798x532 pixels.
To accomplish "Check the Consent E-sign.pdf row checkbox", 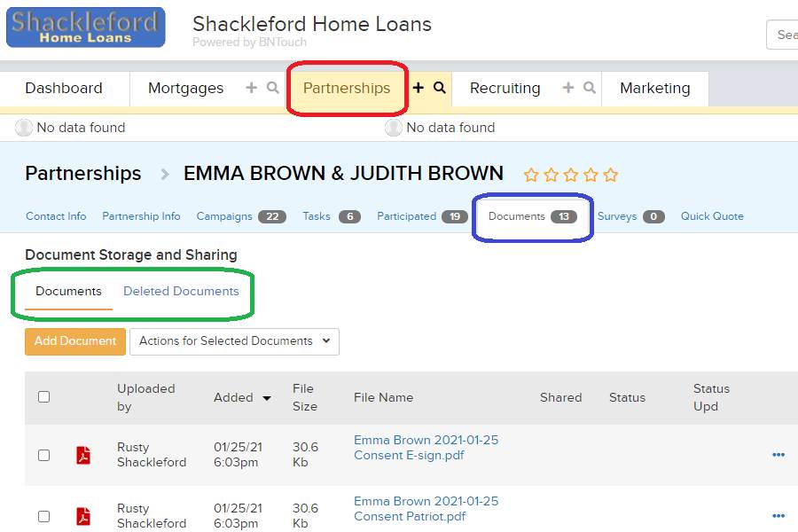I will tap(43, 455).
